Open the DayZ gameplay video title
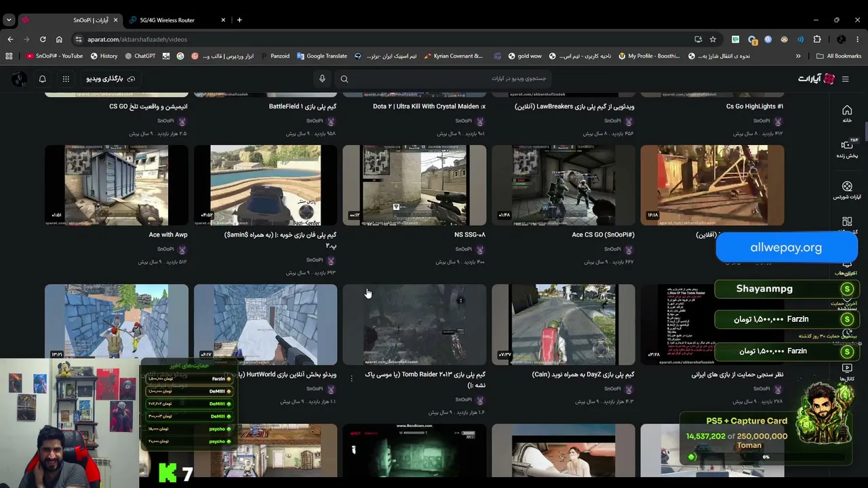This screenshot has width=868, height=488. (583, 374)
